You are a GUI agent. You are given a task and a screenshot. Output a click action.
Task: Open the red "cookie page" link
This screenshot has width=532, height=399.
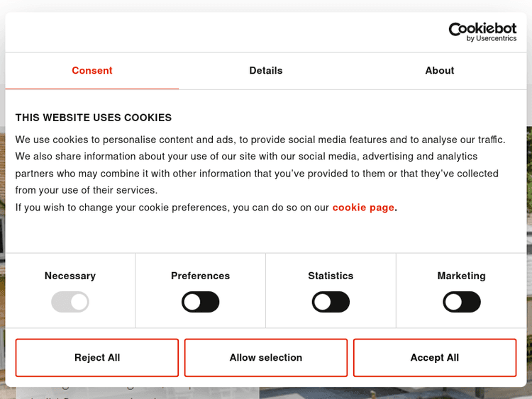363,208
